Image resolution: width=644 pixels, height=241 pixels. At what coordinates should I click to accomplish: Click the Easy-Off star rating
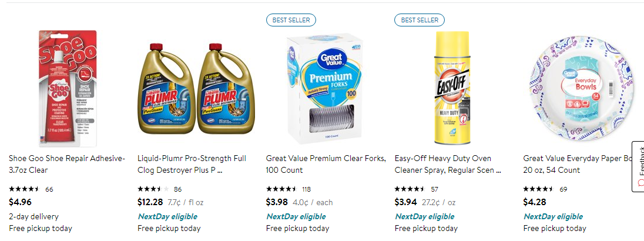coord(410,189)
